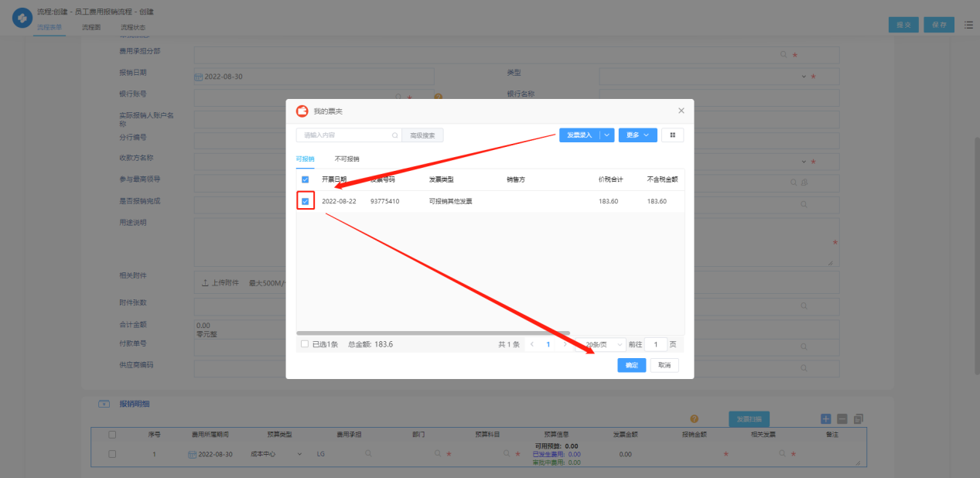Click the 取消 cancel button
This screenshot has width=980, height=478.
coord(664,365)
